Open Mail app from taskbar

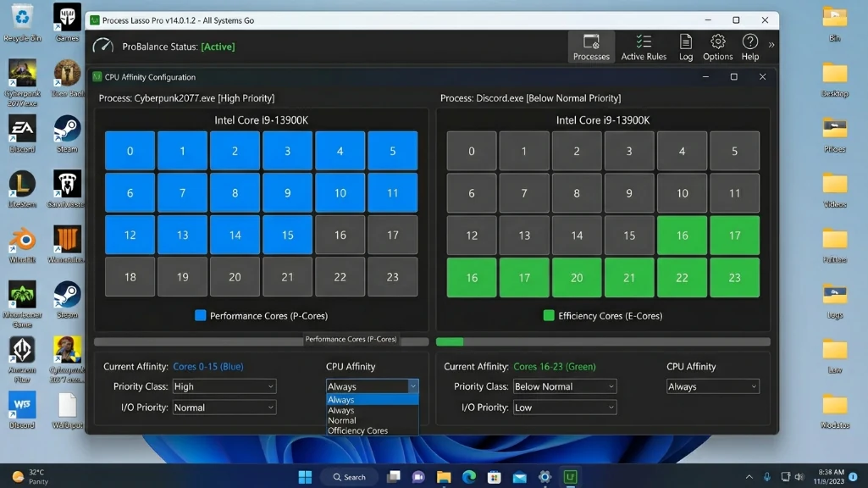coord(519,477)
